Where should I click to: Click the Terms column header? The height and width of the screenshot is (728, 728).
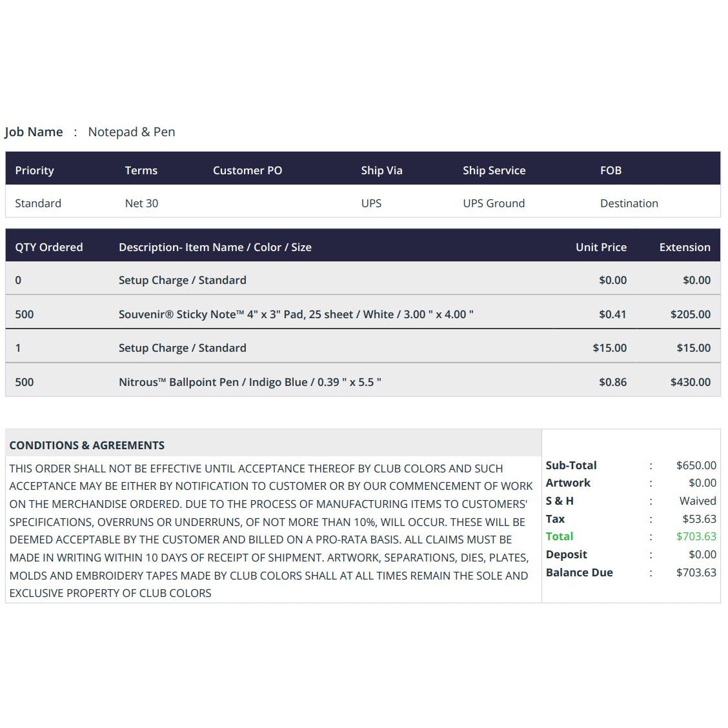(141, 170)
